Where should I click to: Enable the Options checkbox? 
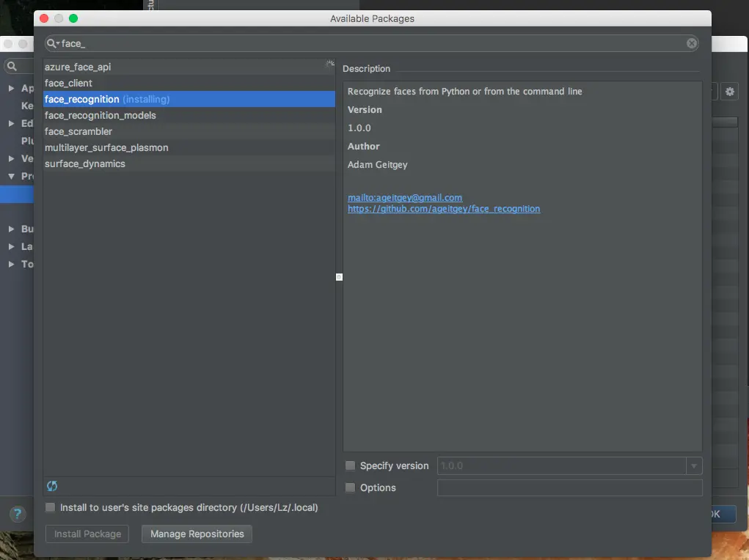point(350,487)
